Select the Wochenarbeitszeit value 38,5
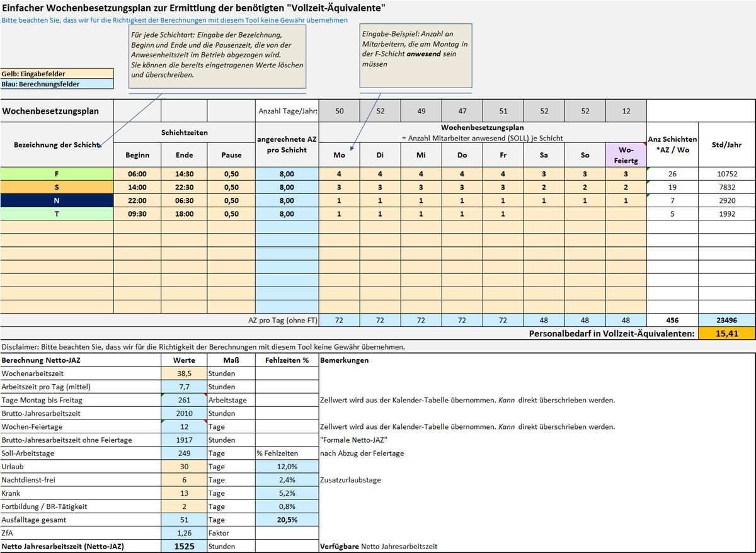Image resolution: width=756 pixels, height=553 pixels. (183, 373)
